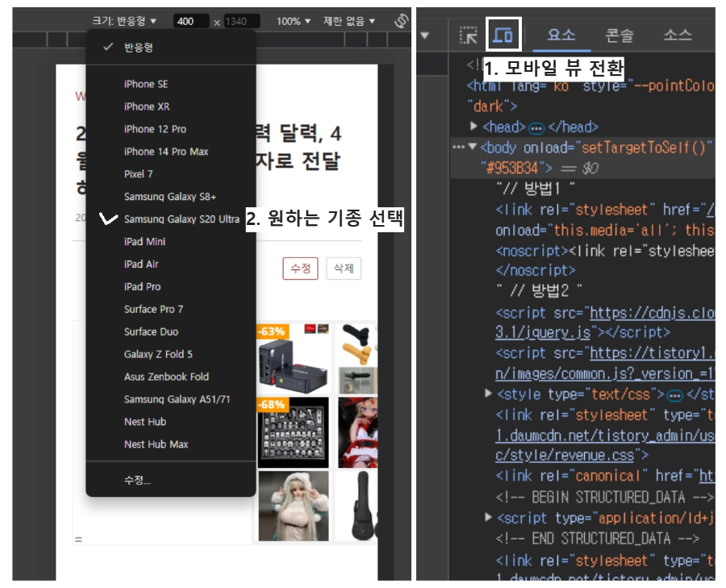The width and height of the screenshot is (726, 588).
Task: Choose Galaxy Z Fold 5 device
Action: click(171, 354)
